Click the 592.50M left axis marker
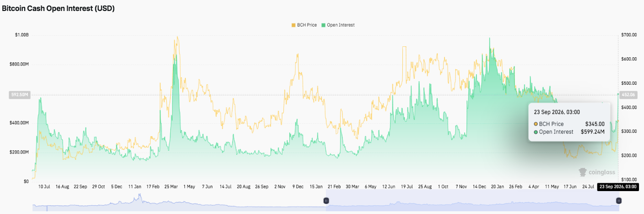Screen dimensions: 644x214 pyautogui.click(x=20, y=95)
